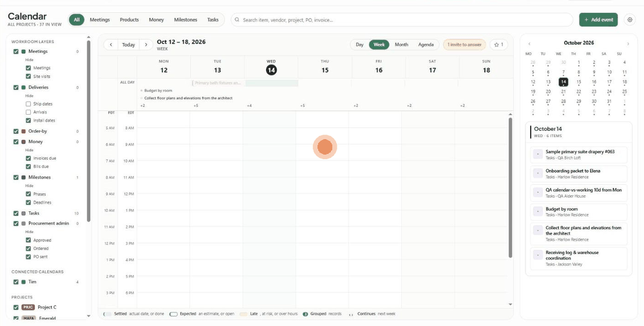Viewport: 644px width, 326px height.
Task: Filter calendar by Money tab
Action: (156, 20)
